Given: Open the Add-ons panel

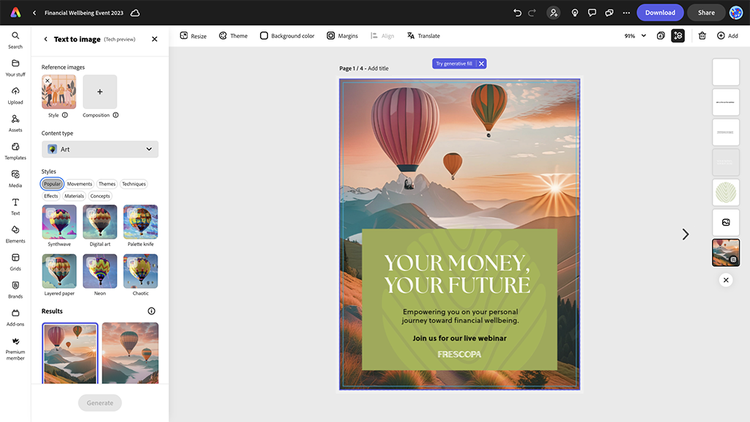Looking at the screenshot, I should 15,317.
